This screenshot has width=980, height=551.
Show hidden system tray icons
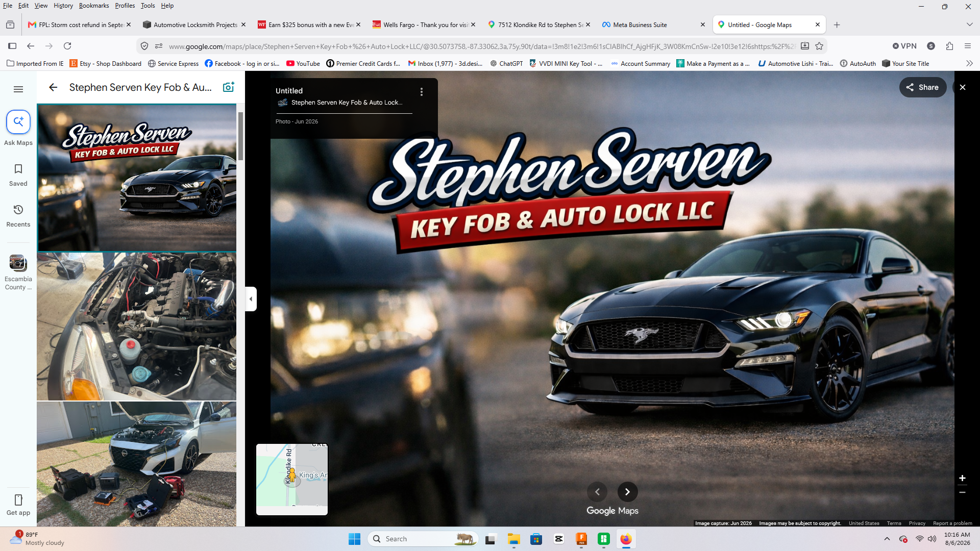(x=887, y=539)
